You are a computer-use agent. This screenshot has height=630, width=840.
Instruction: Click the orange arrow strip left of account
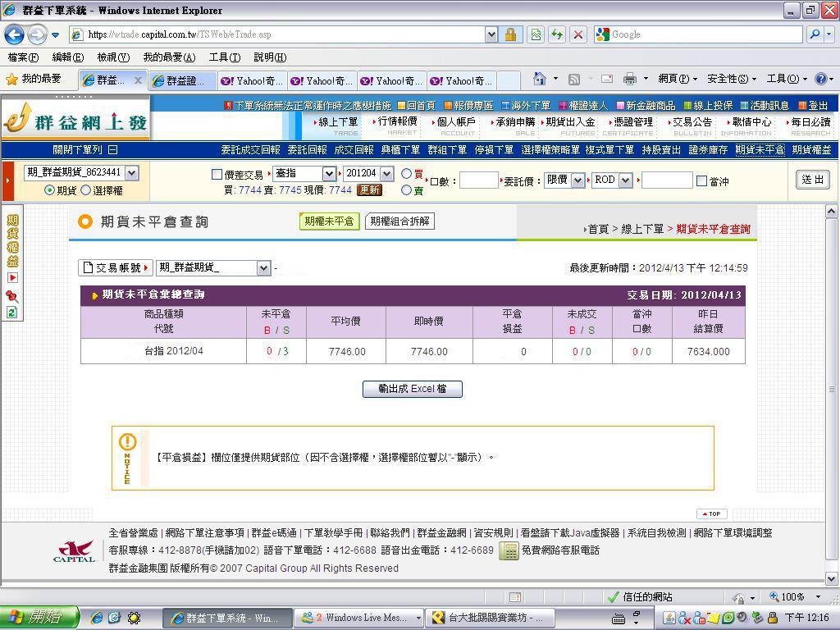click(x=7, y=181)
